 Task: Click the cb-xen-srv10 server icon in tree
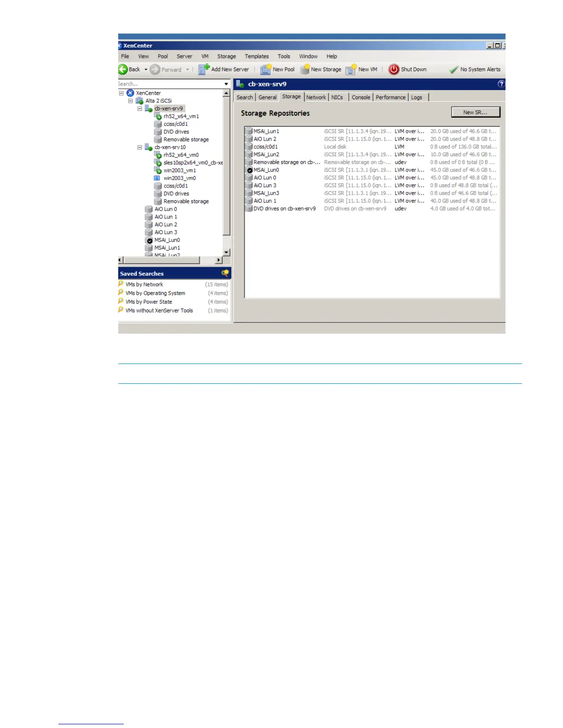pos(149,147)
